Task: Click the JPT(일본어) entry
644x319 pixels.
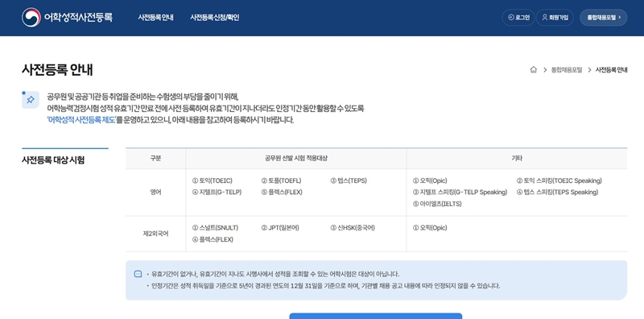Action: pos(280,228)
